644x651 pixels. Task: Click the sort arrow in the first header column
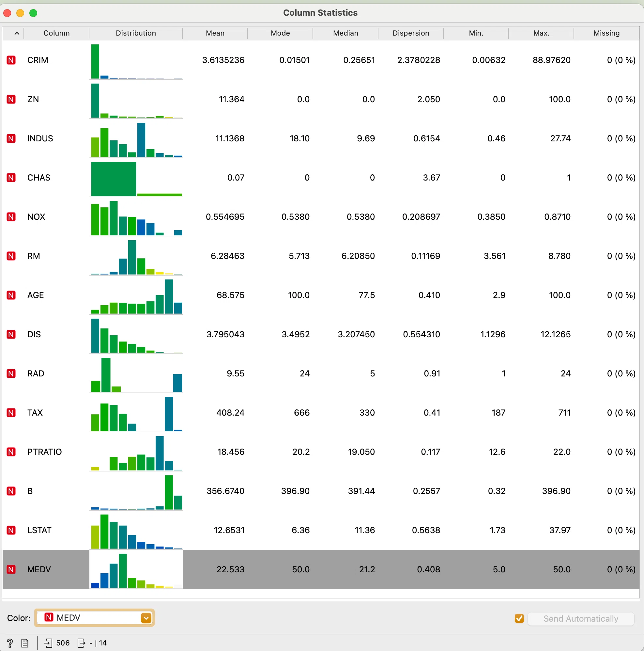17,33
